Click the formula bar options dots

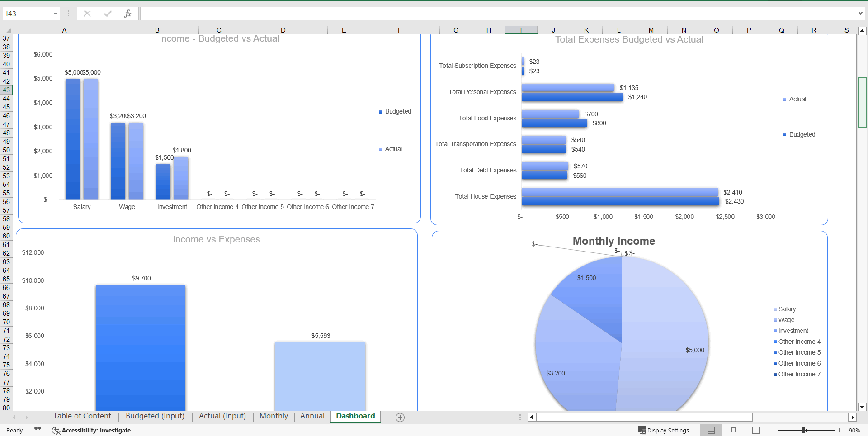(68, 14)
